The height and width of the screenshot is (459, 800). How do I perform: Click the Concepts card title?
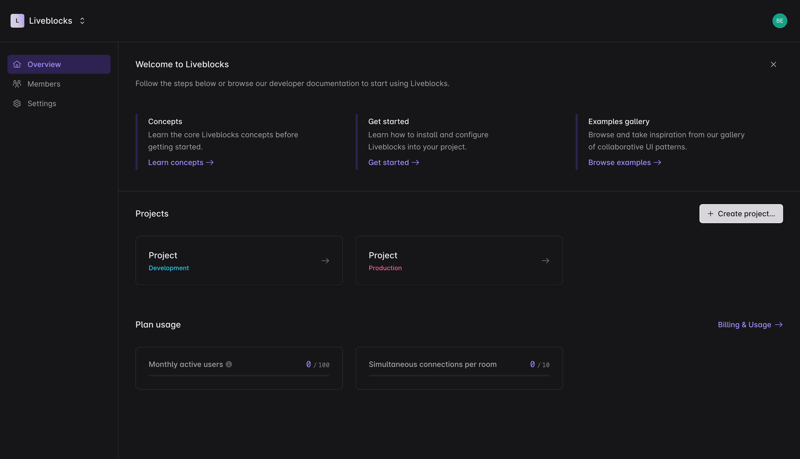click(165, 121)
